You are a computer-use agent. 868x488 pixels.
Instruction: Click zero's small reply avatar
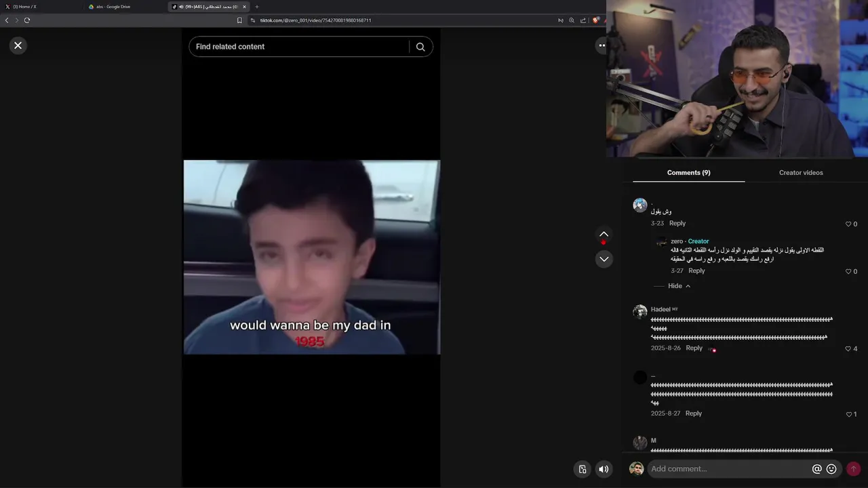click(662, 243)
